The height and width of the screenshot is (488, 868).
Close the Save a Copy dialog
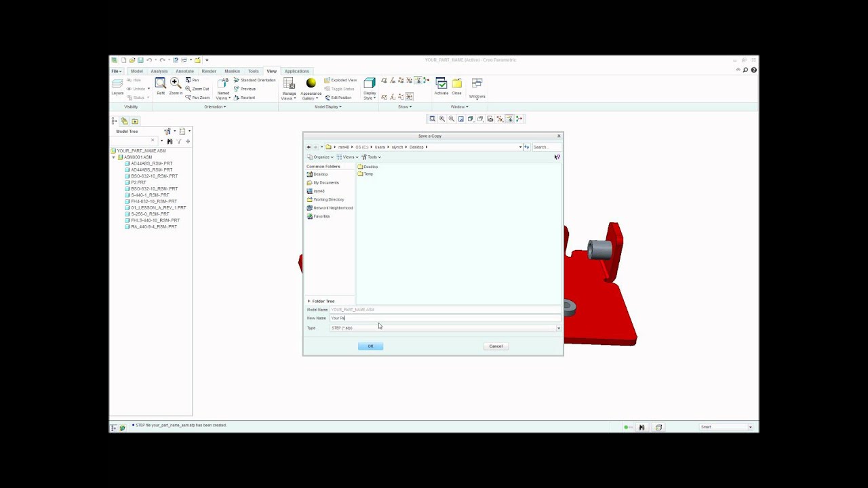559,136
